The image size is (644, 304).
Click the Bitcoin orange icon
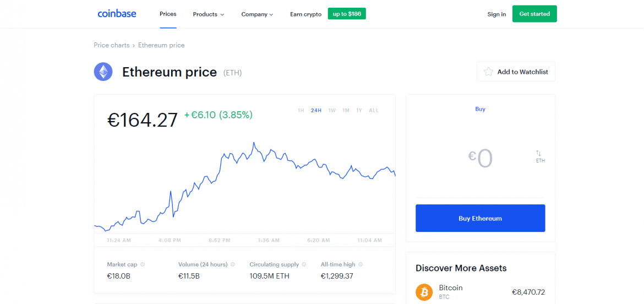424,292
